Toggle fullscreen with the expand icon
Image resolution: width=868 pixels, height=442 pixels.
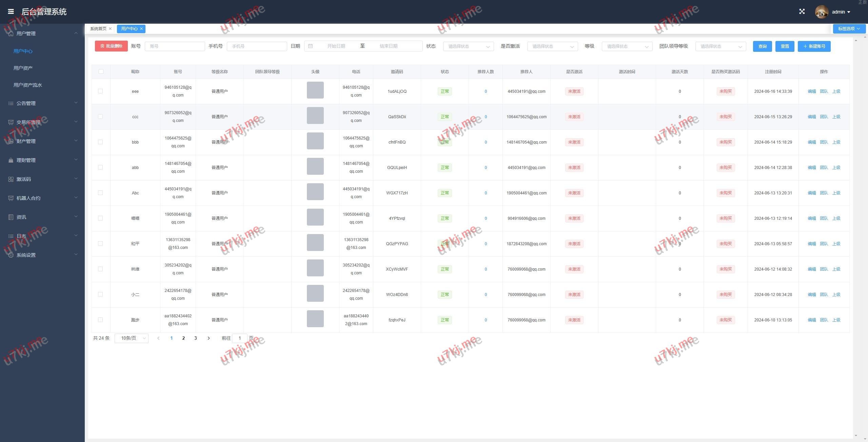pos(802,12)
